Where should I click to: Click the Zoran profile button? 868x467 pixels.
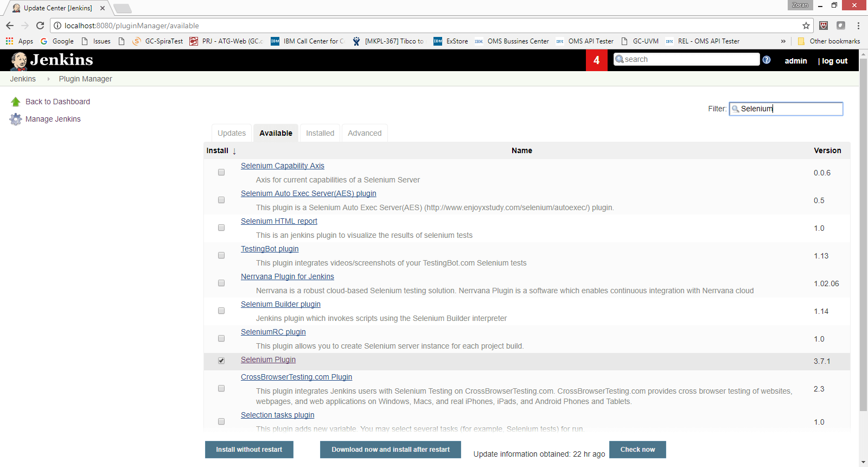coord(800,5)
